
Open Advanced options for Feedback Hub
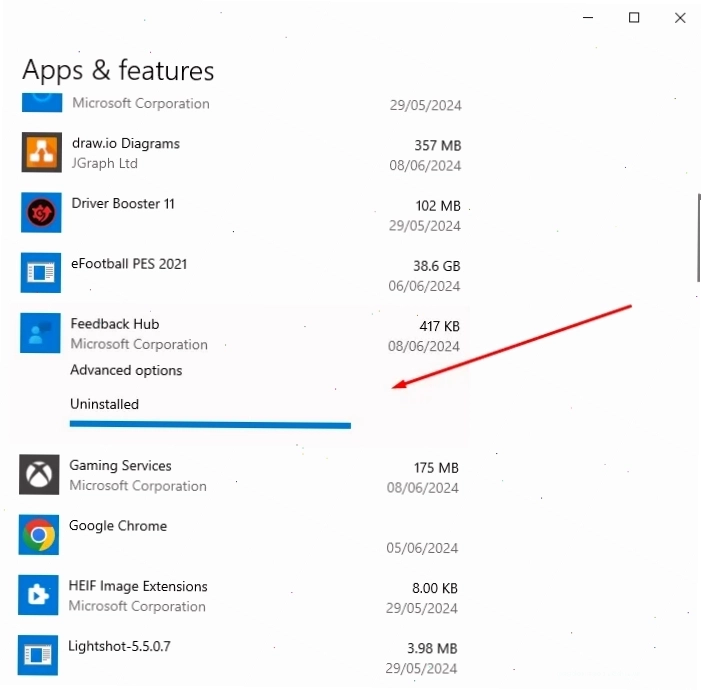tap(126, 370)
